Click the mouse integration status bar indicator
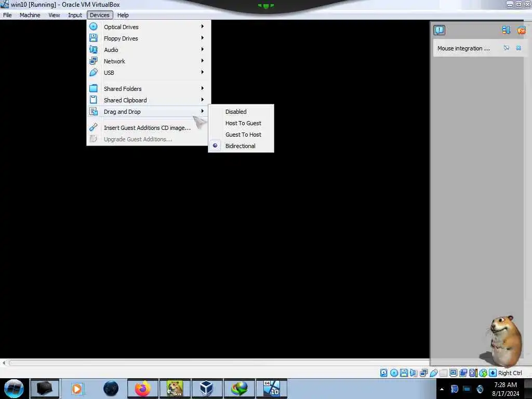Screen dimensions: 532x399 click(x=483, y=373)
